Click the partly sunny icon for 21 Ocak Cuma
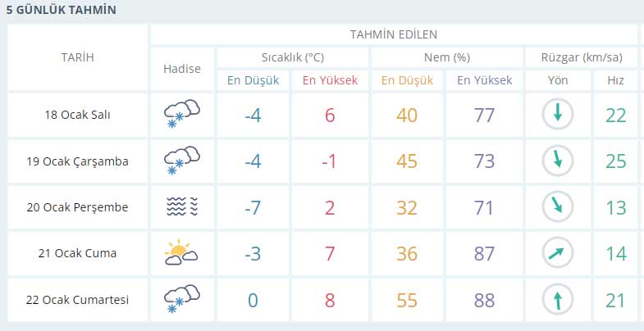Image resolution: width=644 pixels, height=331 pixels. pyautogui.click(x=181, y=252)
